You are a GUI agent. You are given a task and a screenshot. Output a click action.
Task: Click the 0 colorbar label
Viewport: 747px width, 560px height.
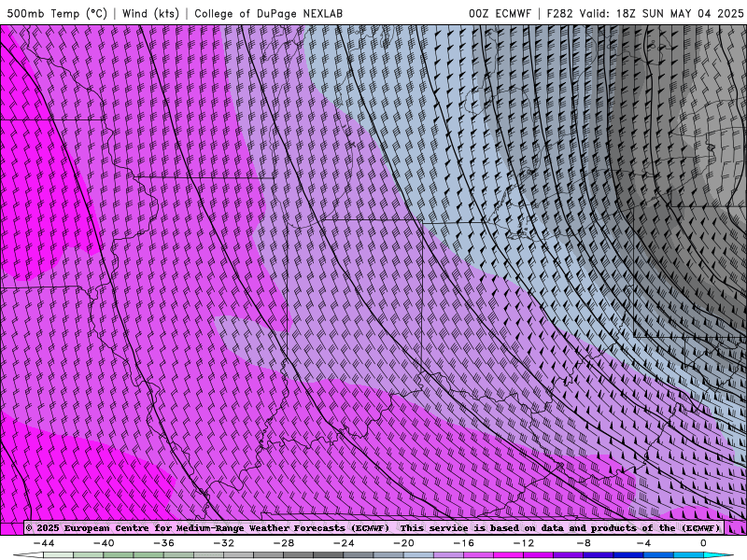(x=704, y=543)
